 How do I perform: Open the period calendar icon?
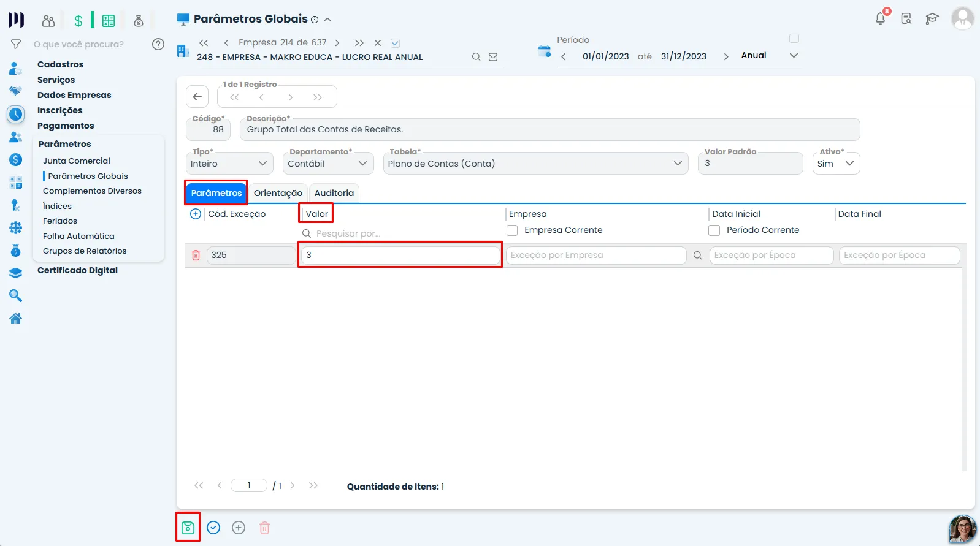pos(545,51)
